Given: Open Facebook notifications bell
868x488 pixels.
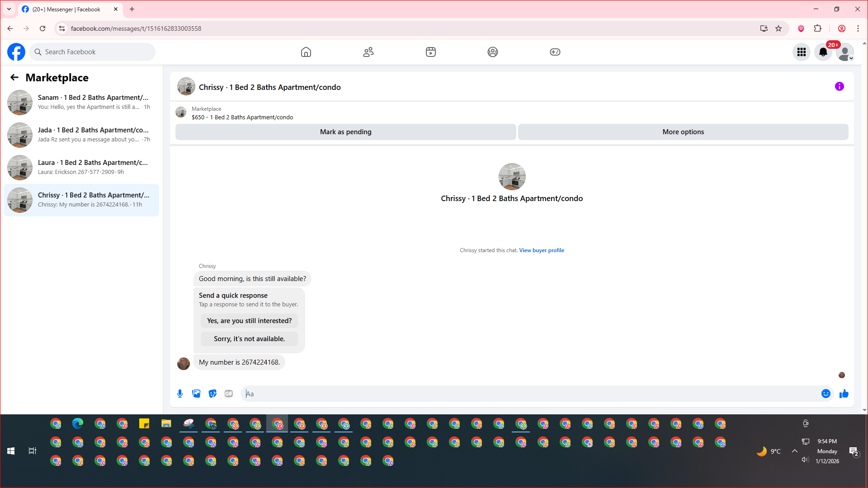Looking at the screenshot, I should tap(823, 52).
